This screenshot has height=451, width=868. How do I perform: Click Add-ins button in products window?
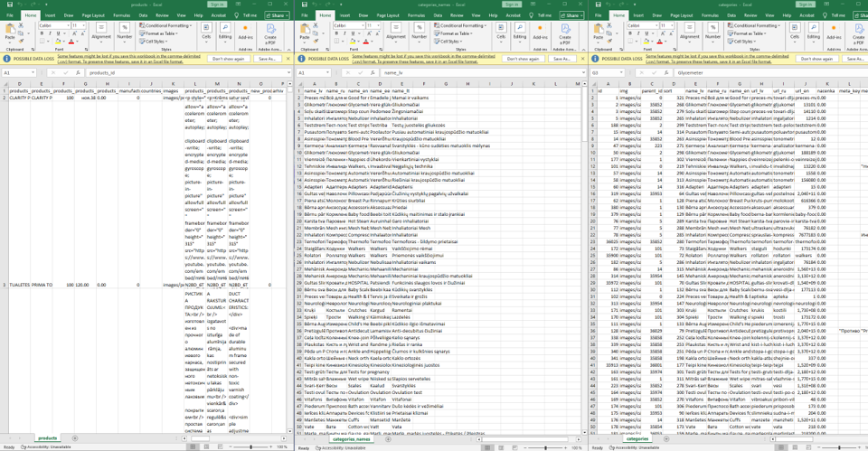tap(246, 32)
